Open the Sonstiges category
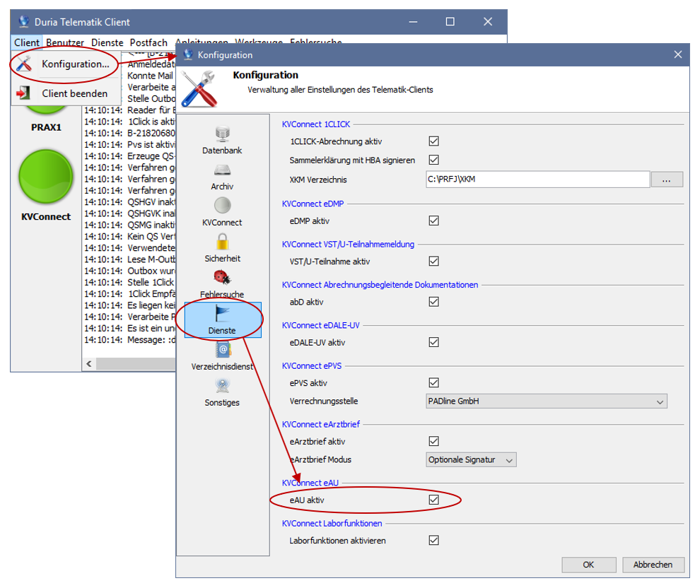 coord(222,392)
